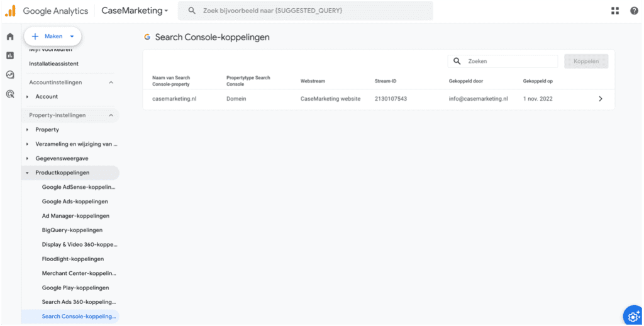This screenshot has height=326, width=644.
Task: Click the Koppelen button
Action: tap(586, 61)
